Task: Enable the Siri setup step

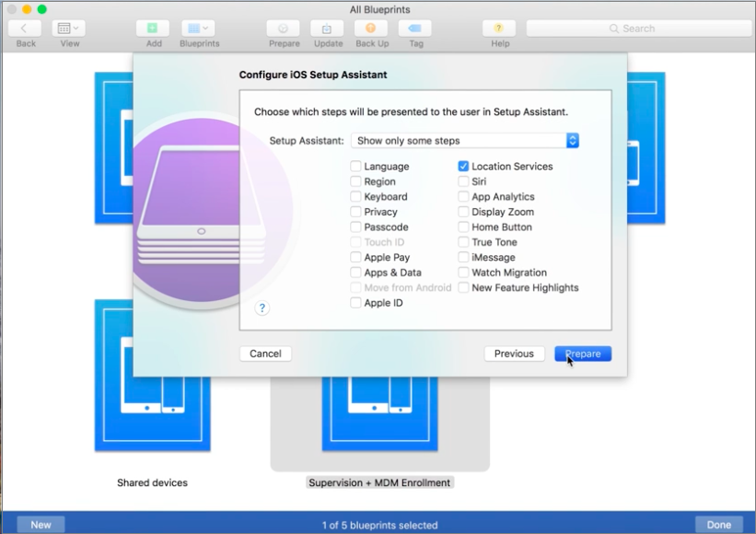Action: pyautogui.click(x=462, y=181)
